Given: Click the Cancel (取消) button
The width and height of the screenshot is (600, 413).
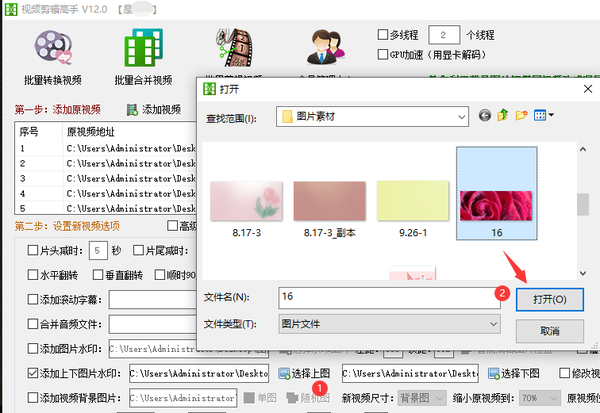Looking at the screenshot, I should (550, 330).
